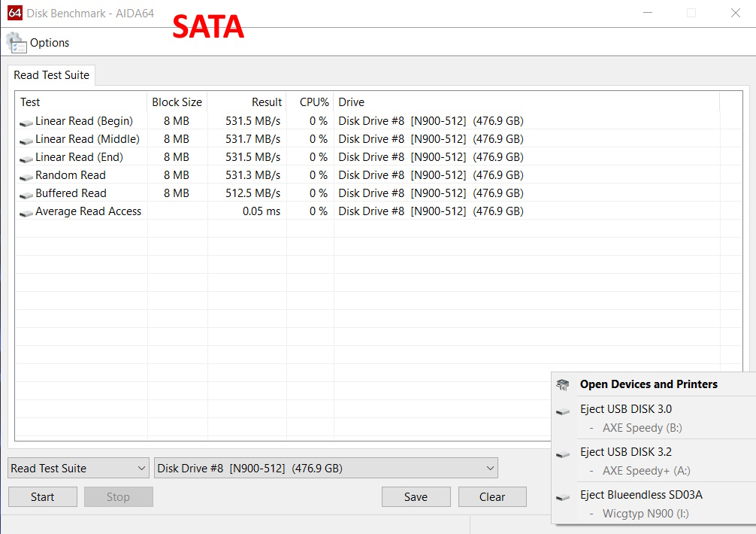Viewport: 756px width, 534px height.
Task: Select the Read Test Suite tab
Action: click(x=52, y=75)
